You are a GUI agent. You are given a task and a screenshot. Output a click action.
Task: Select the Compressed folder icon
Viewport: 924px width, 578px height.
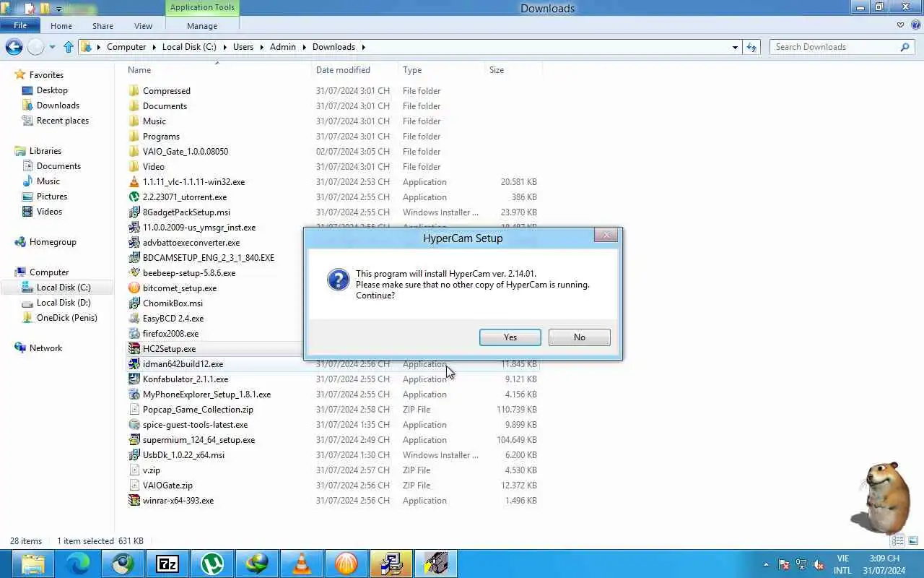(134, 91)
